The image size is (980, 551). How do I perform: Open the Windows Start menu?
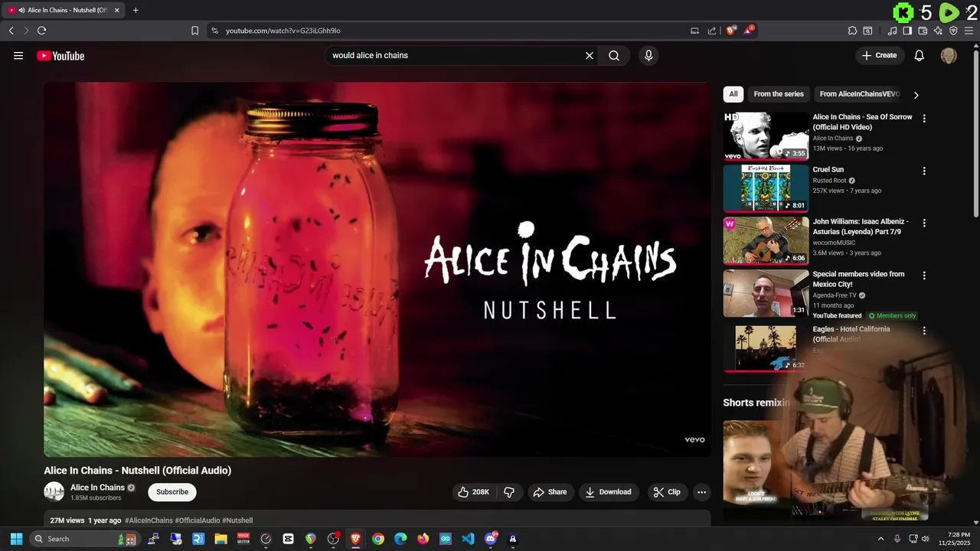tap(16, 539)
